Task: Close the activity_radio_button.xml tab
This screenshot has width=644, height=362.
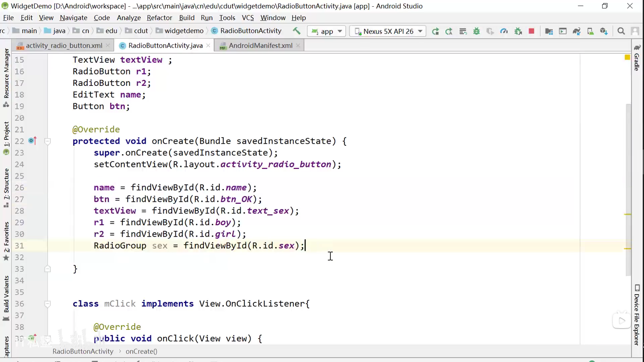Action: click(x=108, y=46)
